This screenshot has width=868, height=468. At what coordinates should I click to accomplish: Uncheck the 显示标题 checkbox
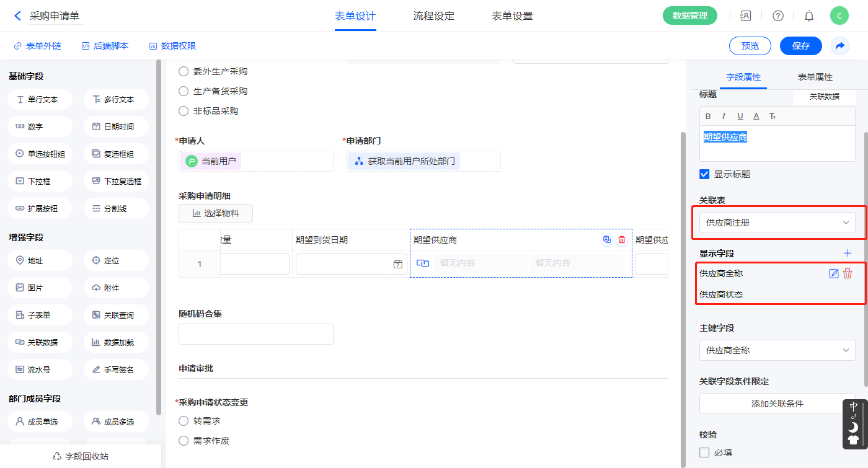pos(704,174)
